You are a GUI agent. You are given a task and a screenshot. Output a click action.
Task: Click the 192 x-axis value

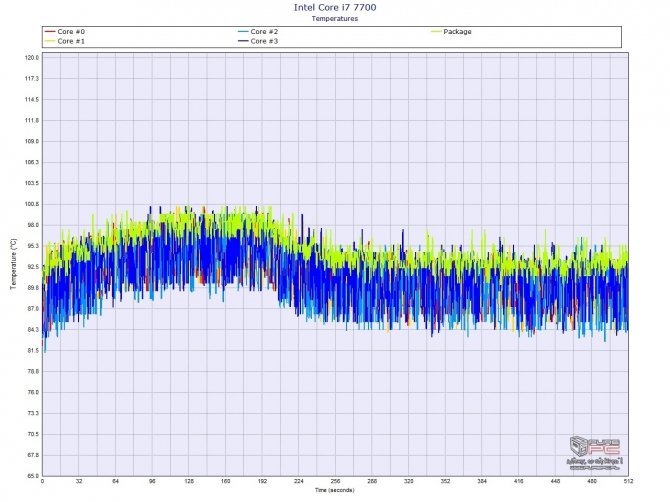click(262, 481)
